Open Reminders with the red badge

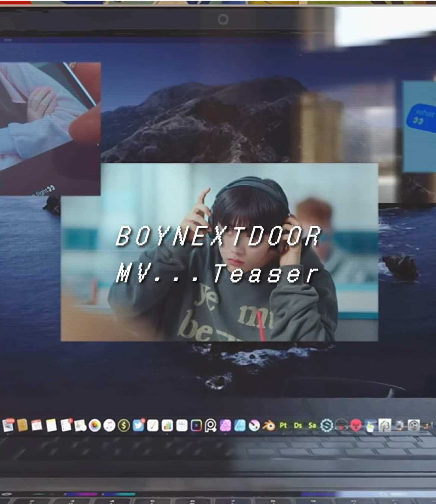66,425
